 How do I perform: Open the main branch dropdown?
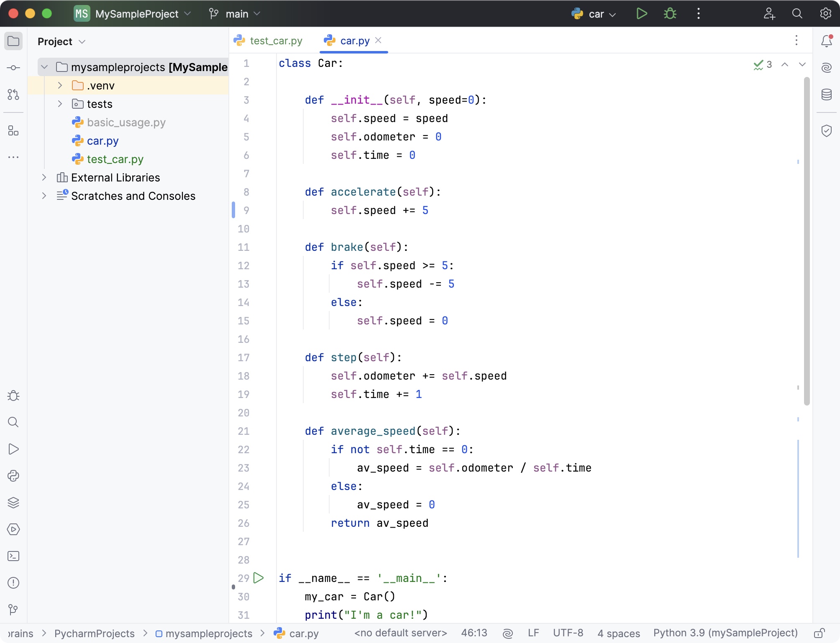point(234,13)
